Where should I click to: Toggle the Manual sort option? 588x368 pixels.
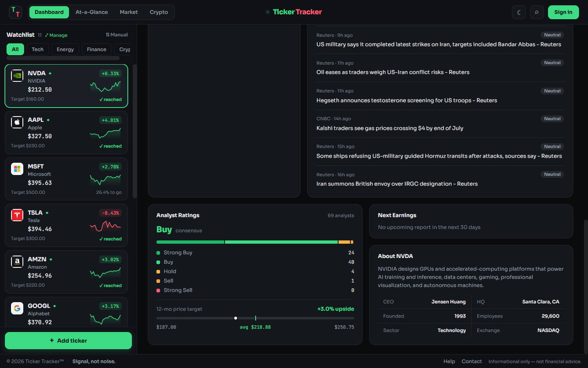(117, 35)
